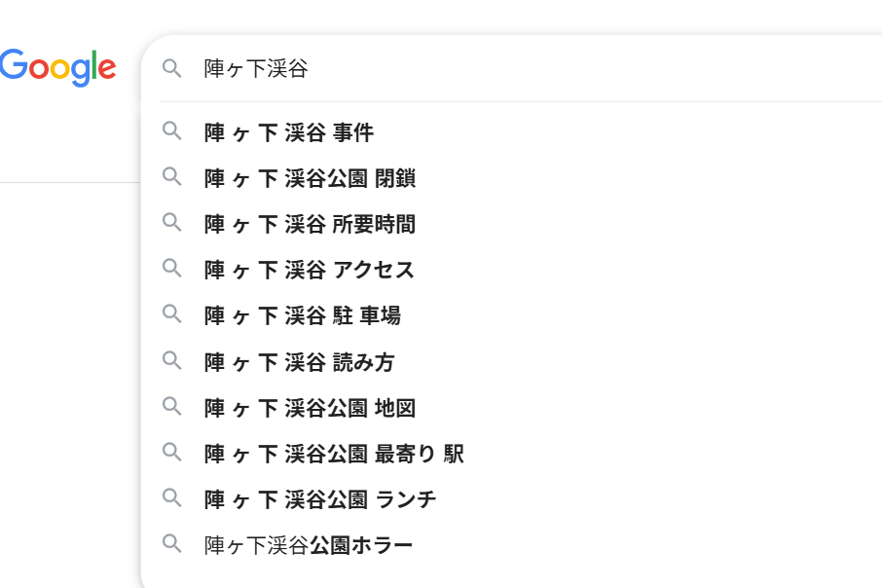
Task: Select suggestion 陣ヶ下渓谷公園ホラー
Action: pyautogui.click(x=511, y=545)
